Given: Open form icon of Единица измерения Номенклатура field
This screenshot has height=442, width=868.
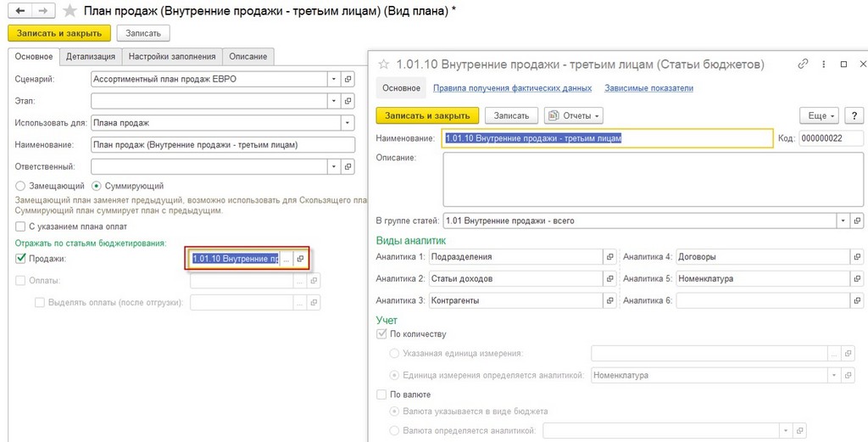Looking at the screenshot, I should click(x=848, y=375).
